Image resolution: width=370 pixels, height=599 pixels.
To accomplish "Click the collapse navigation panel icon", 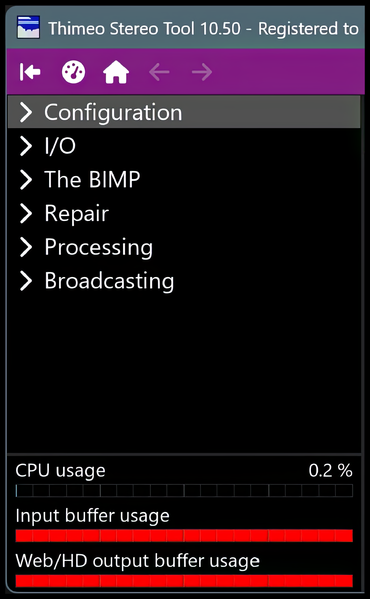I will pos(30,71).
